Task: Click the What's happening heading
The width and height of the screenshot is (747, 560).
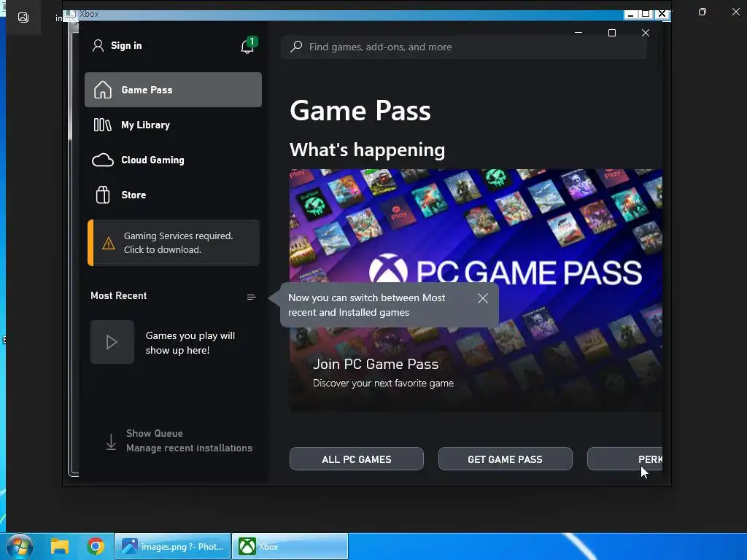Action: point(368,150)
